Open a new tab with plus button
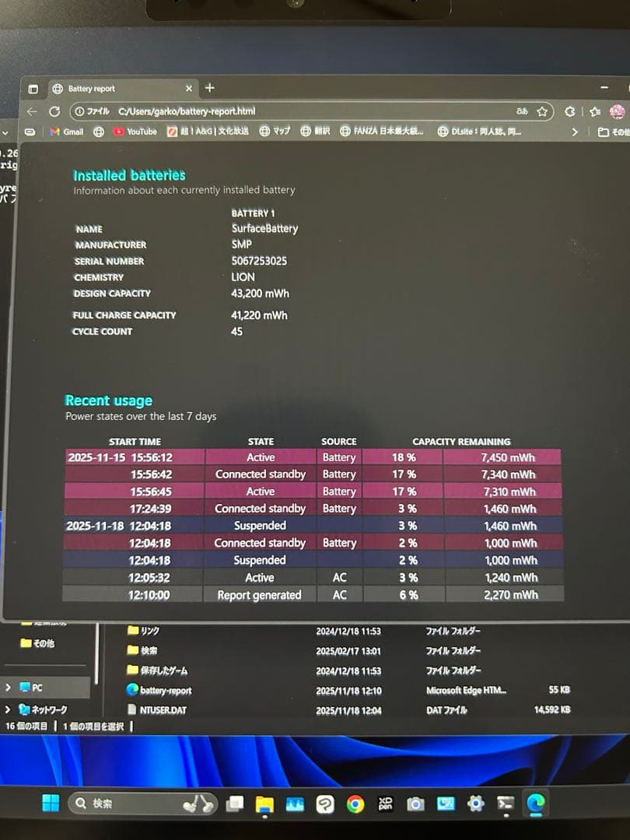The height and width of the screenshot is (840, 630). pos(209,88)
